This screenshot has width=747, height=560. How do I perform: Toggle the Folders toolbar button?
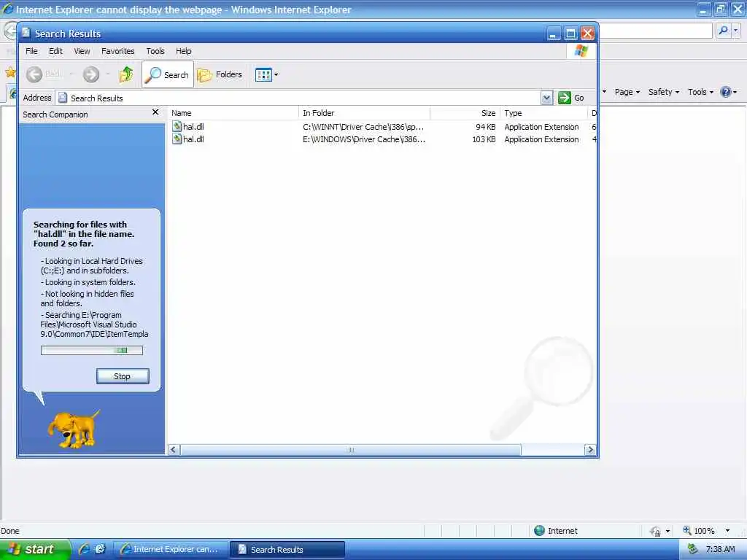[220, 74]
